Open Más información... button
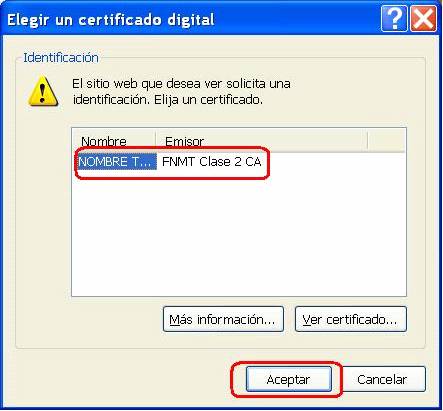Screen dimensions: 443x411 223,319
